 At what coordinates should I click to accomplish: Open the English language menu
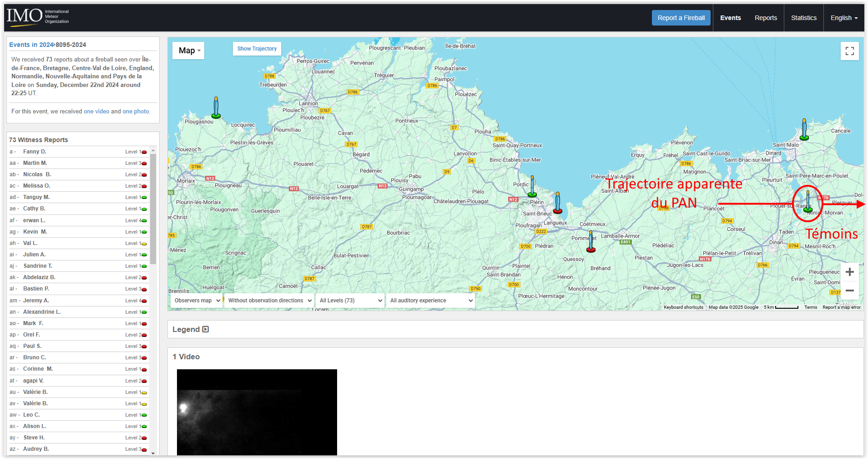click(843, 18)
